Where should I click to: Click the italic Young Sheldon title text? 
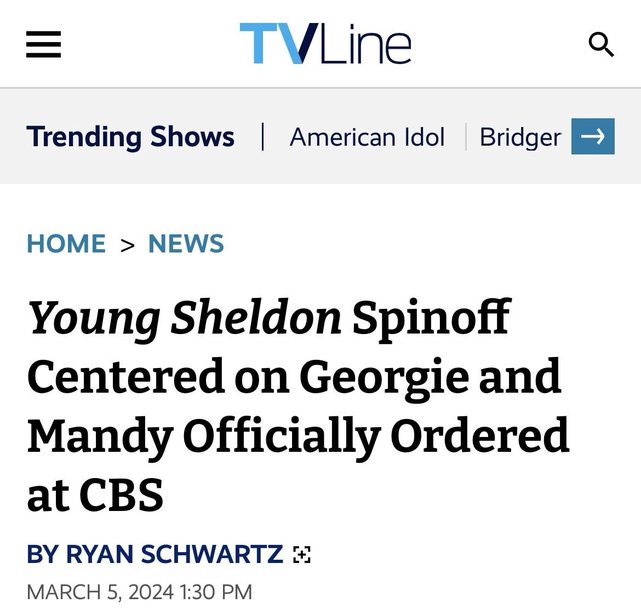point(184,319)
